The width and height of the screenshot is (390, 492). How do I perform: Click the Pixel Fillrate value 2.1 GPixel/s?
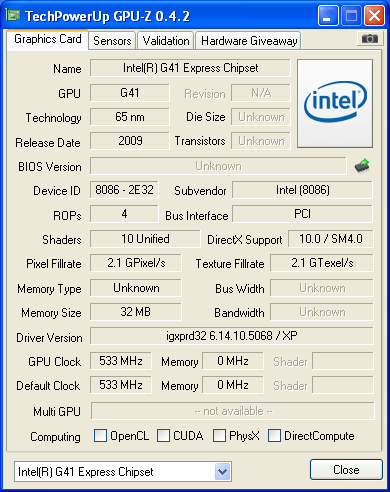coord(136,263)
